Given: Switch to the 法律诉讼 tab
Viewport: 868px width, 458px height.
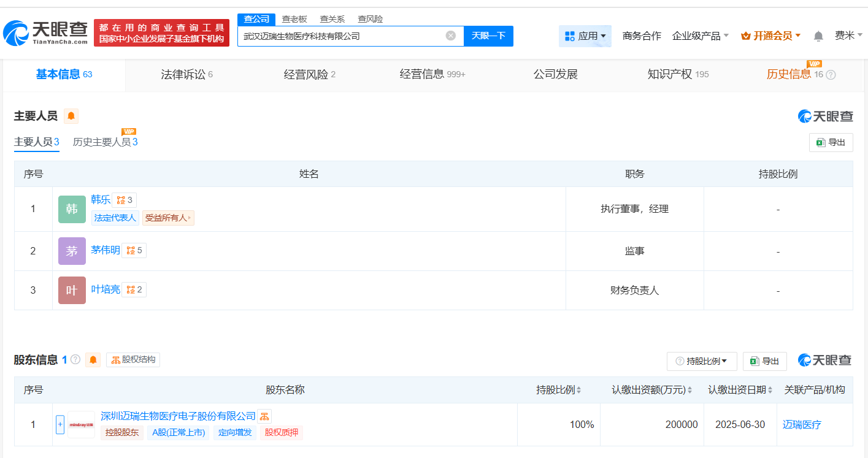Looking at the screenshot, I should tap(186, 75).
